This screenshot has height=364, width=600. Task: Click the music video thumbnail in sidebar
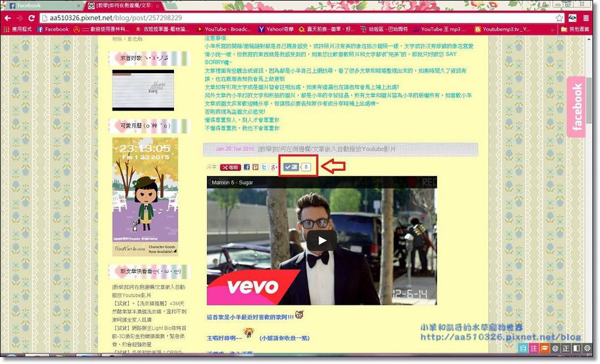tap(143, 90)
